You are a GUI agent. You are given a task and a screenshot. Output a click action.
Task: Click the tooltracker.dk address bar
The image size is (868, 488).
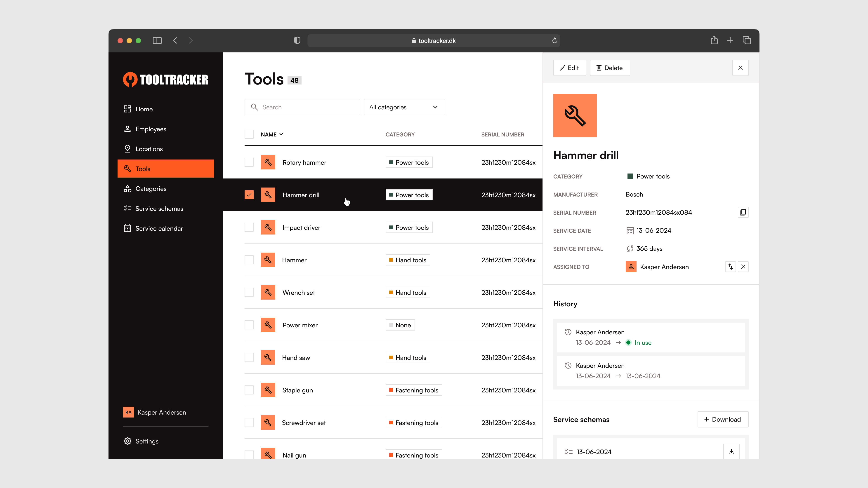(x=434, y=40)
